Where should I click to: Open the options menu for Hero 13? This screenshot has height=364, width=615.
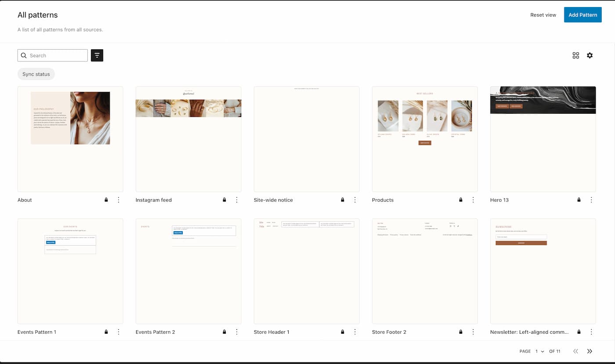pos(591,200)
